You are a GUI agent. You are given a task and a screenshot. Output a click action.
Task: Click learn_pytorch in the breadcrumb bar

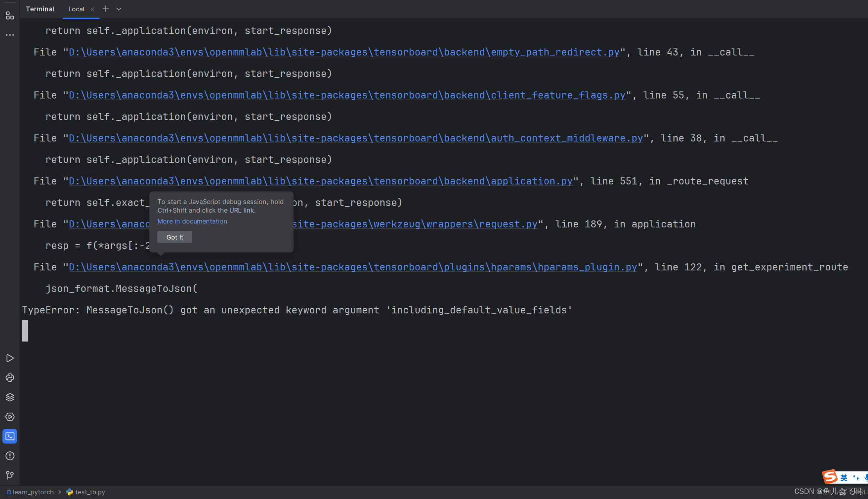click(33, 492)
